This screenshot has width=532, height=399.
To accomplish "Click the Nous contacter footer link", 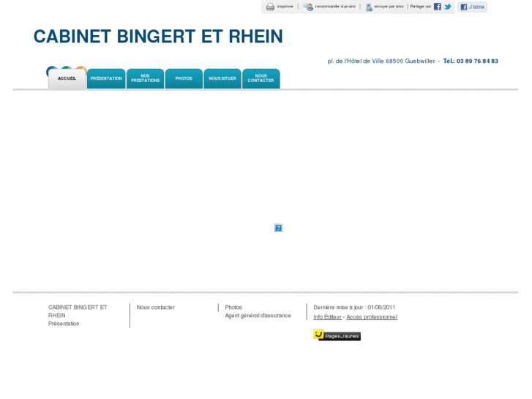I will pos(155,307).
